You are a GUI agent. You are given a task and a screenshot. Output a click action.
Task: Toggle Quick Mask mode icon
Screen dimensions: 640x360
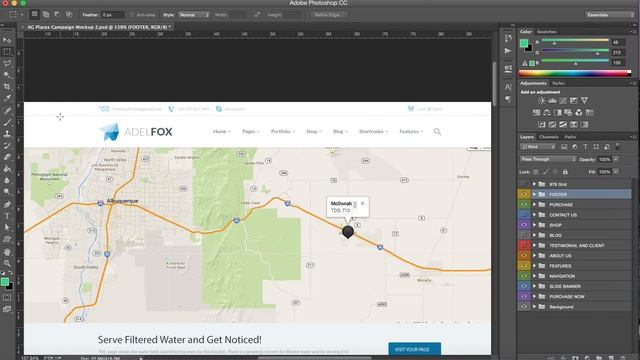pos(7,298)
